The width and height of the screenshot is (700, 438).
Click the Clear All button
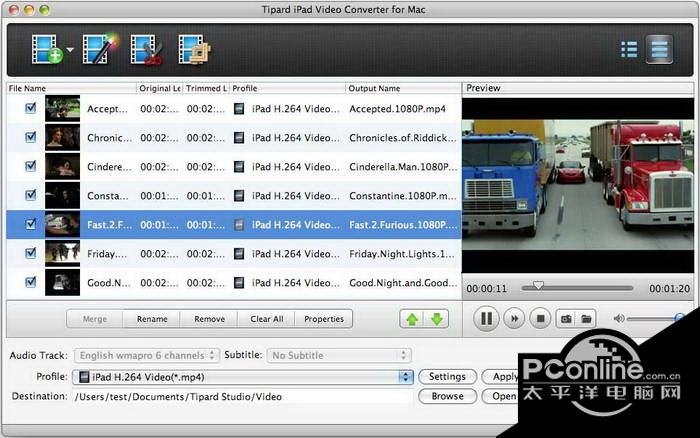pos(267,319)
